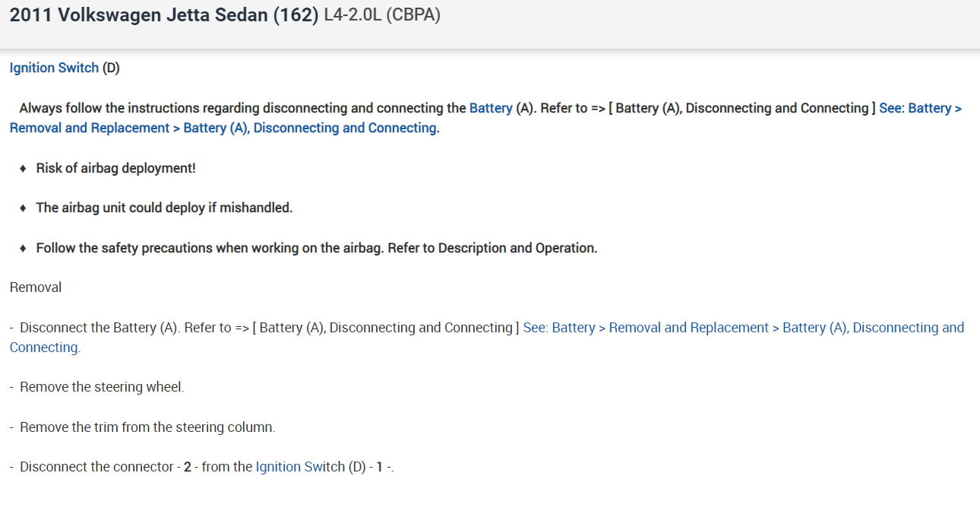980x511 pixels.
Task: Open the Ignition Switch link in the connector step
Action: (x=300, y=467)
